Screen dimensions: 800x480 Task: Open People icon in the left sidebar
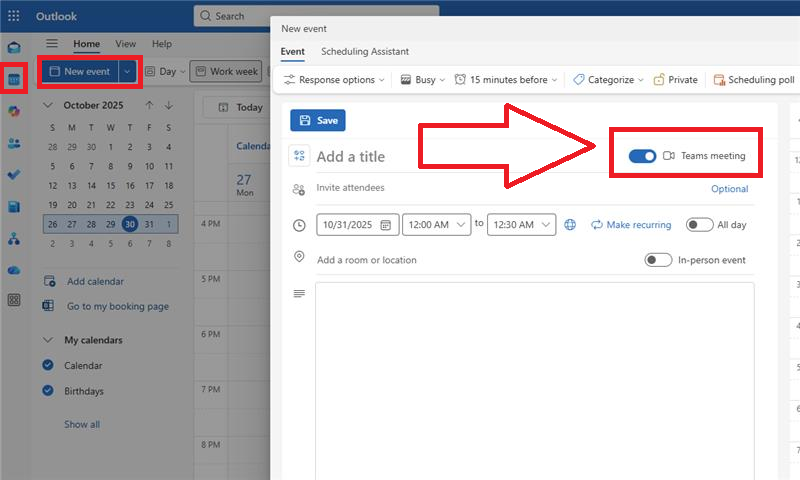tap(14, 143)
